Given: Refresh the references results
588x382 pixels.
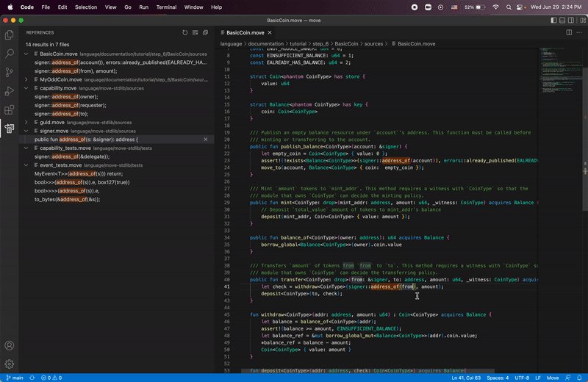Looking at the screenshot, I should tap(185, 32).
